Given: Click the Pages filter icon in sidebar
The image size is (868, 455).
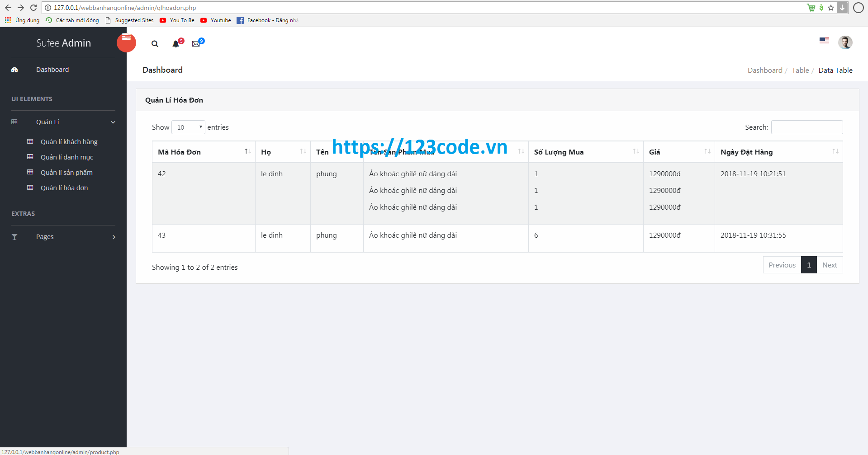Looking at the screenshot, I should coord(14,236).
